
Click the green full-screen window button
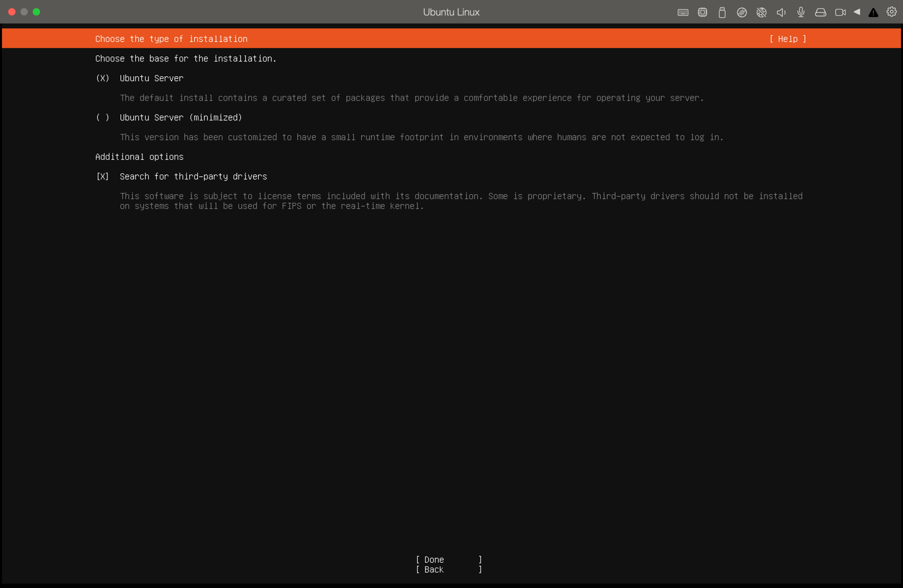click(x=36, y=12)
